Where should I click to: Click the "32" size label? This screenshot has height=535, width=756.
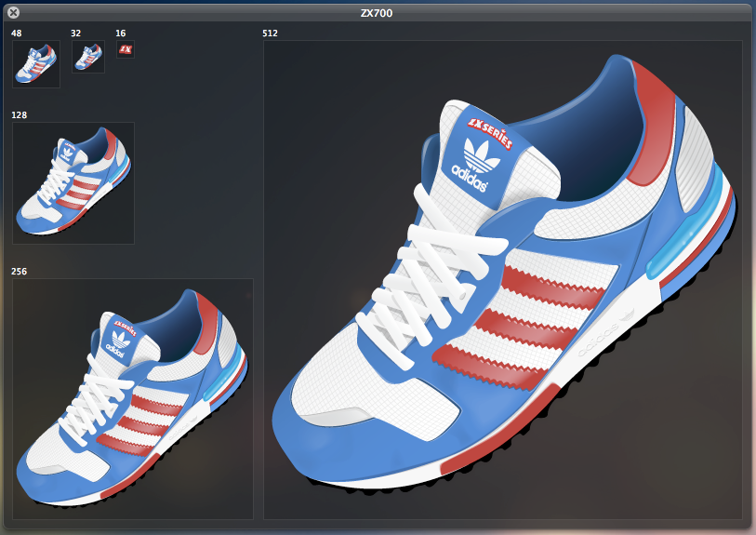(x=75, y=33)
